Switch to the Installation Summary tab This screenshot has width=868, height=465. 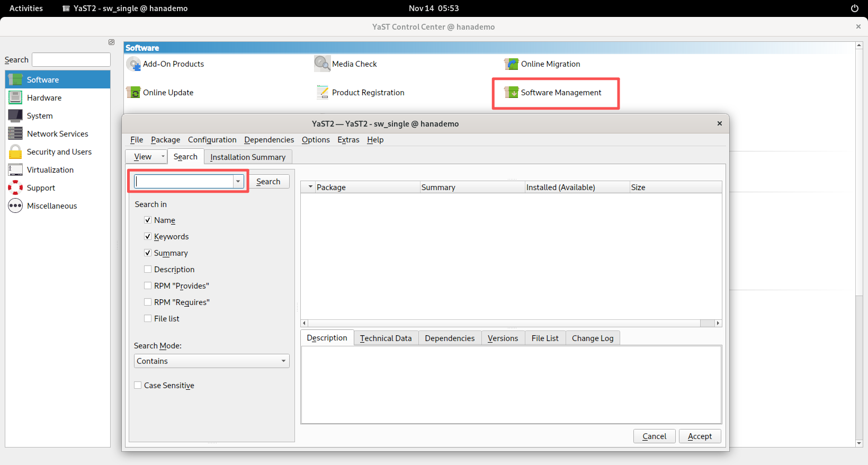click(248, 157)
